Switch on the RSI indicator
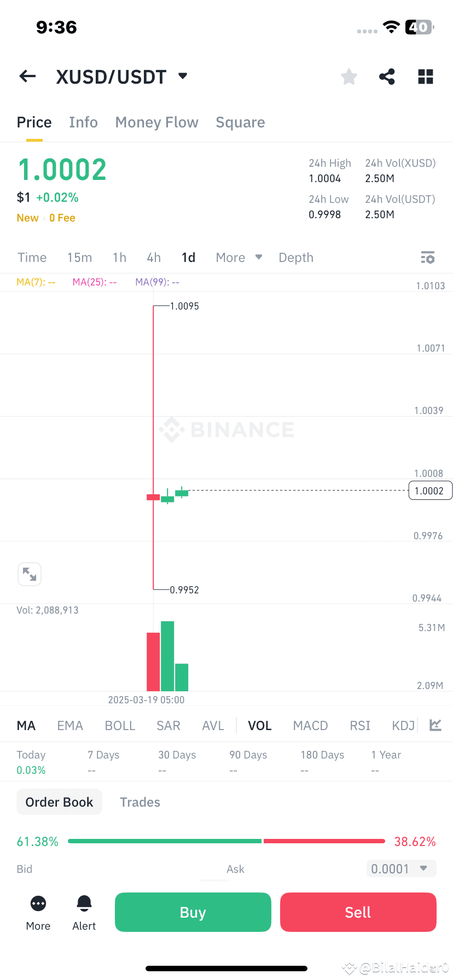 click(360, 725)
